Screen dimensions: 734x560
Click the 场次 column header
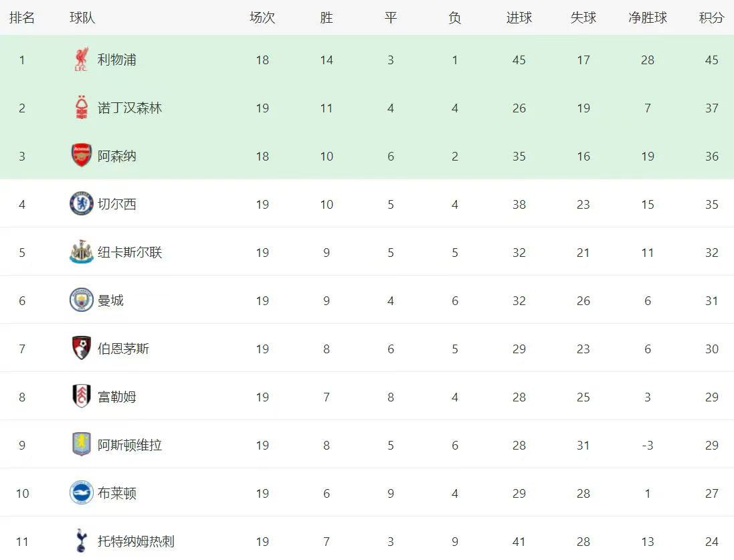pos(262,18)
